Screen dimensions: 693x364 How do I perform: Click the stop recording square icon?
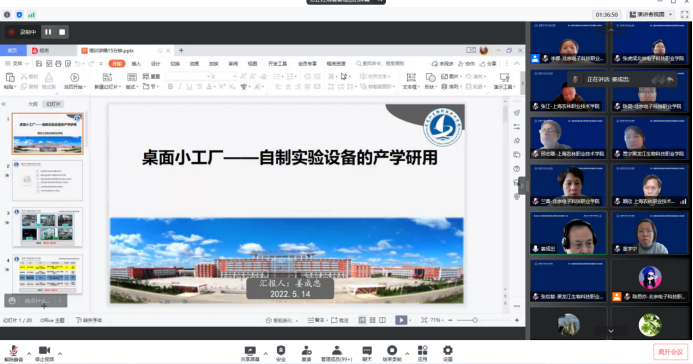coord(62,32)
